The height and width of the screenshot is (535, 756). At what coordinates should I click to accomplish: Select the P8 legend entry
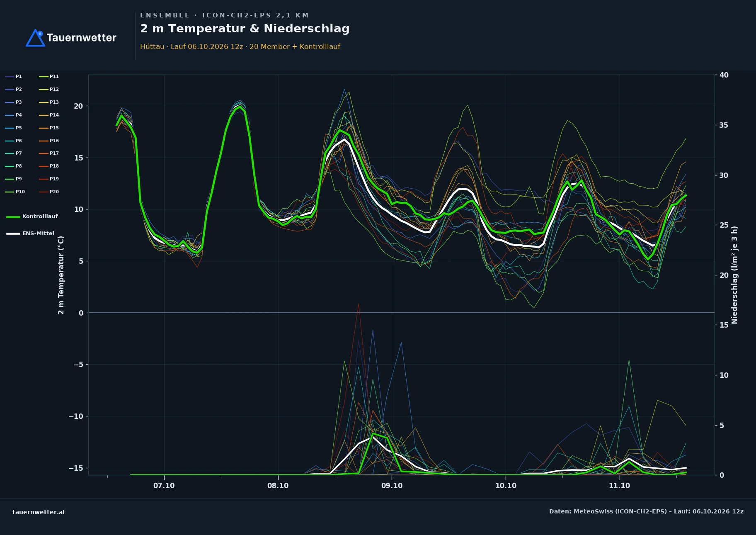pyautogui.click(x=14, y=166)
